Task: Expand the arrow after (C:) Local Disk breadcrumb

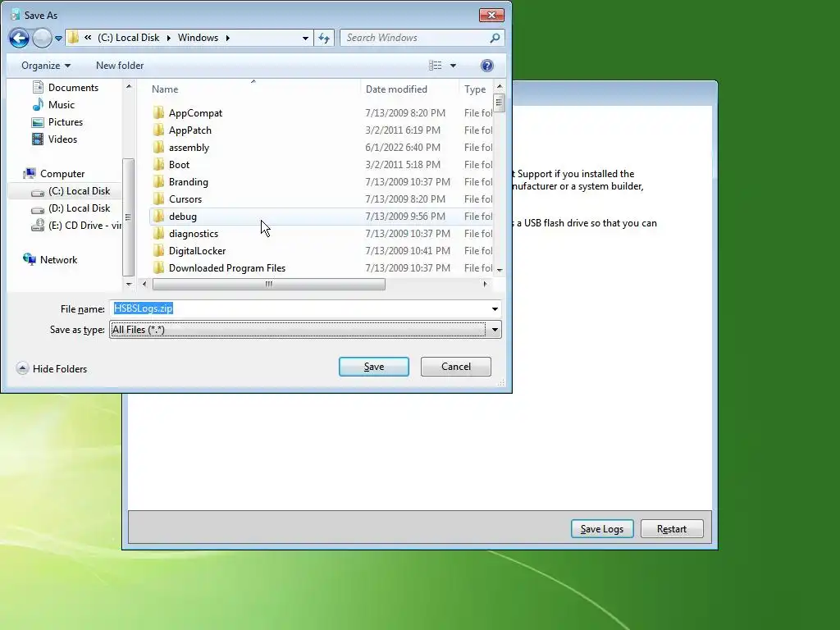Action: coord(168,38)
